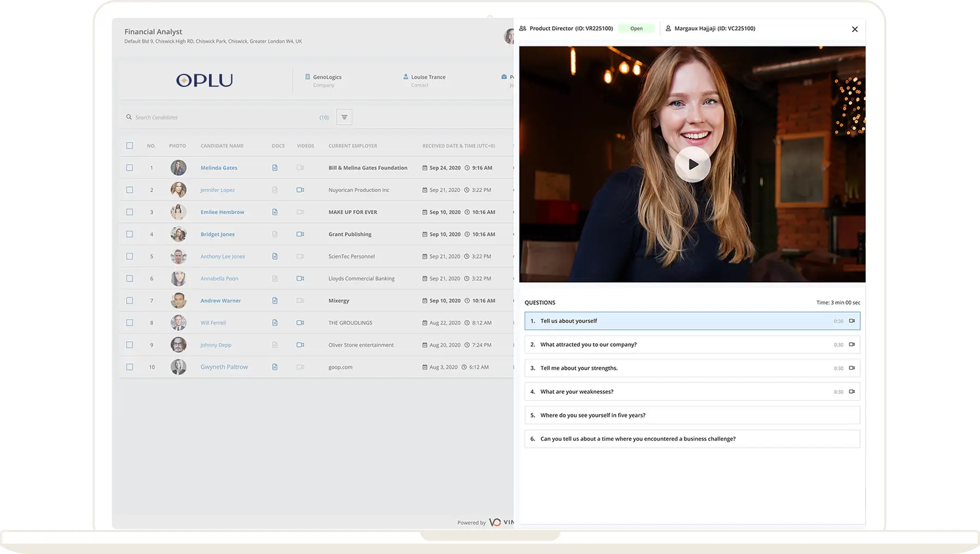Open Annabella Poon's candidate profile link
Image resolution: width=980 pixels, height=554 pixels.
[219, 279]
